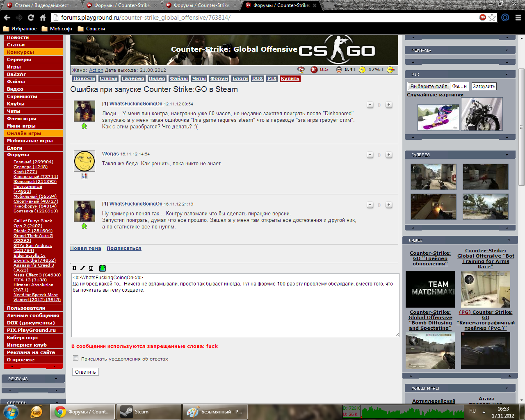Open the Галерея tab of the game page

point(133,78)
